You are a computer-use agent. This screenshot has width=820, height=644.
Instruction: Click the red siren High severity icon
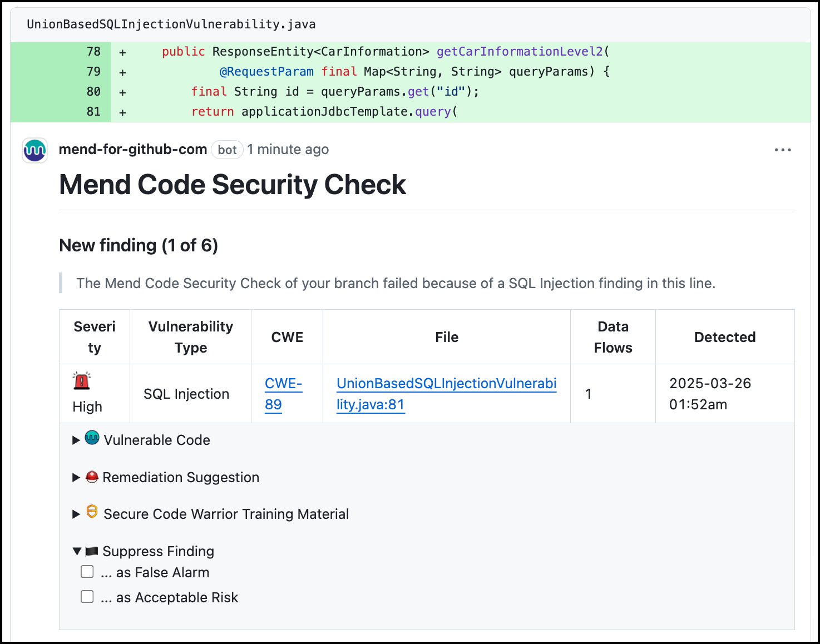pos(82,381)
